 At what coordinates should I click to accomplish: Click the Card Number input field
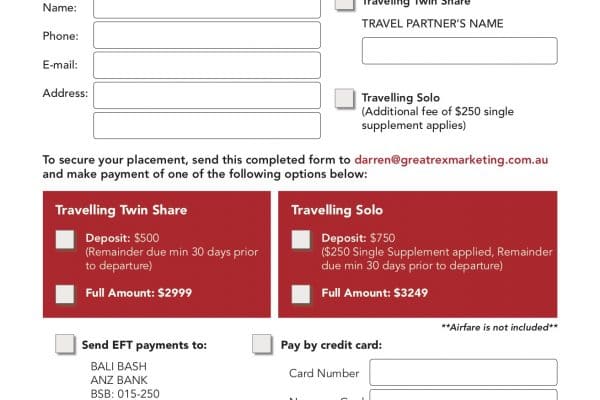click(463, 372)
